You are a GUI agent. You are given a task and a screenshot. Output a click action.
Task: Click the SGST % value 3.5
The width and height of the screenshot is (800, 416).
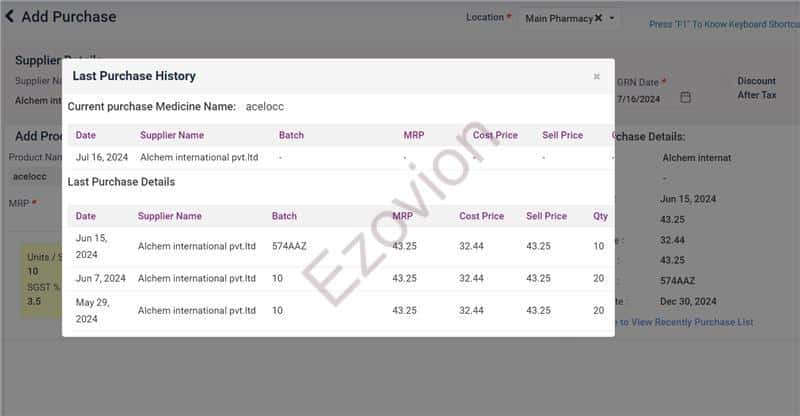(x=34, y=301)
